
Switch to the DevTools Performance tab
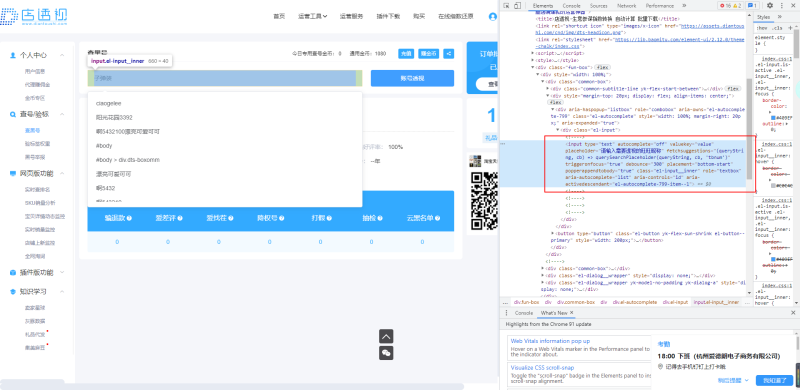(x=660, y=6)
